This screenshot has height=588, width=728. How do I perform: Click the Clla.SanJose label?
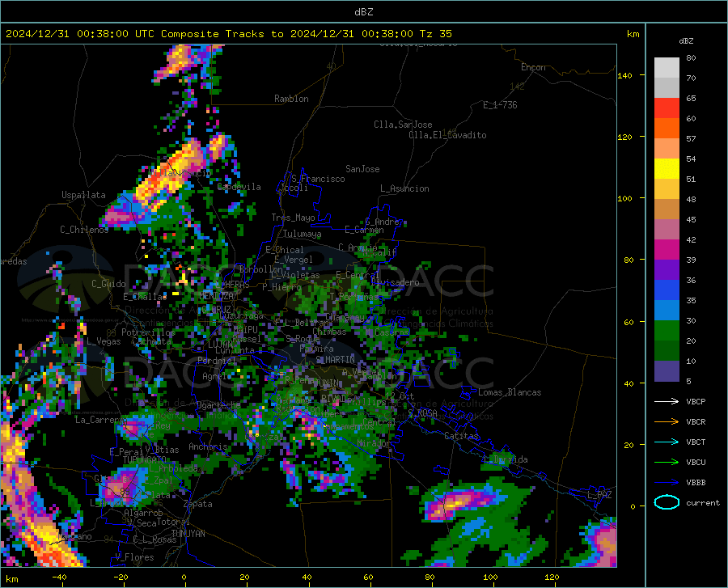click(403, 125)
